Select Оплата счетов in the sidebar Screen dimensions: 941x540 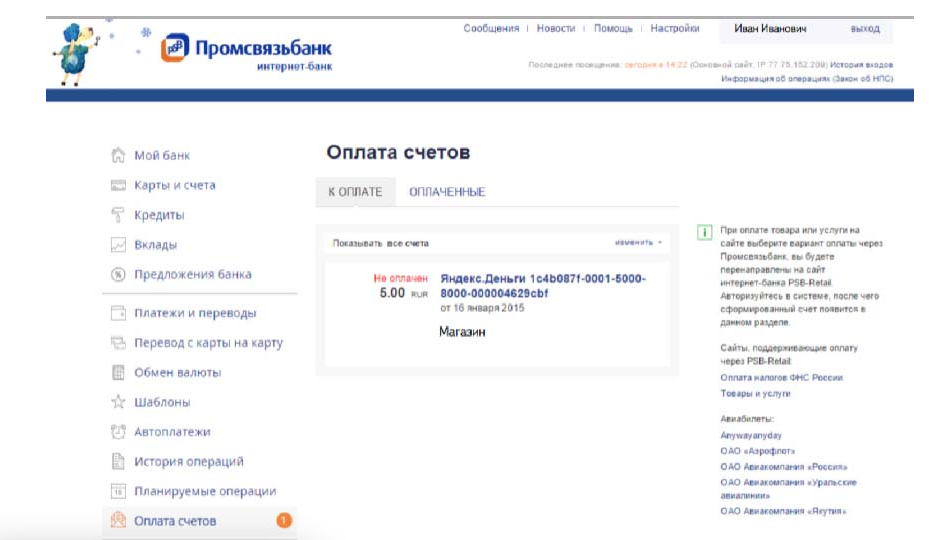pyautogui.click(x=175, y=521)
